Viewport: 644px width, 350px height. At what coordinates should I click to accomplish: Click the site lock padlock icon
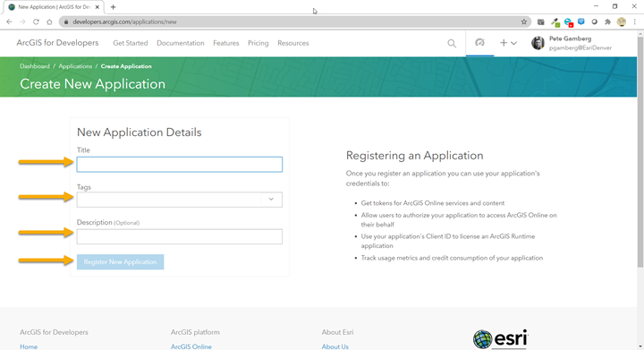click(x=66, y=21)
